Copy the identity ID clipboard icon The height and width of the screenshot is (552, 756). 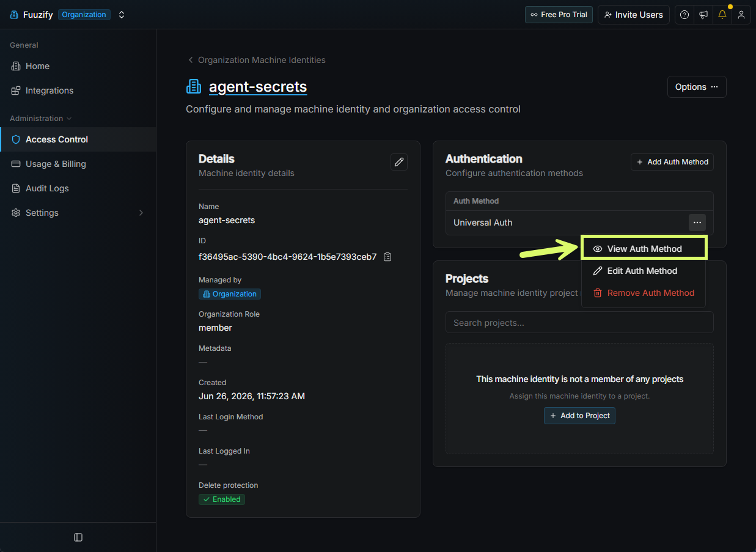pos(387,257)
